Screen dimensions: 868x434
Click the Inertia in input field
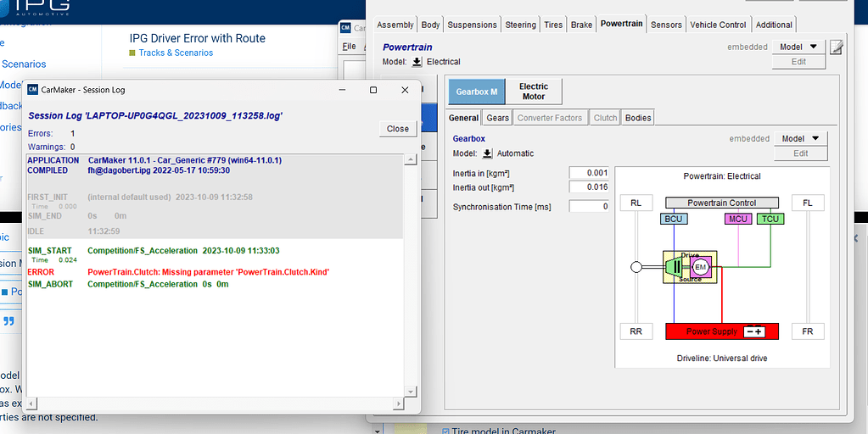[x=589, y=173]
